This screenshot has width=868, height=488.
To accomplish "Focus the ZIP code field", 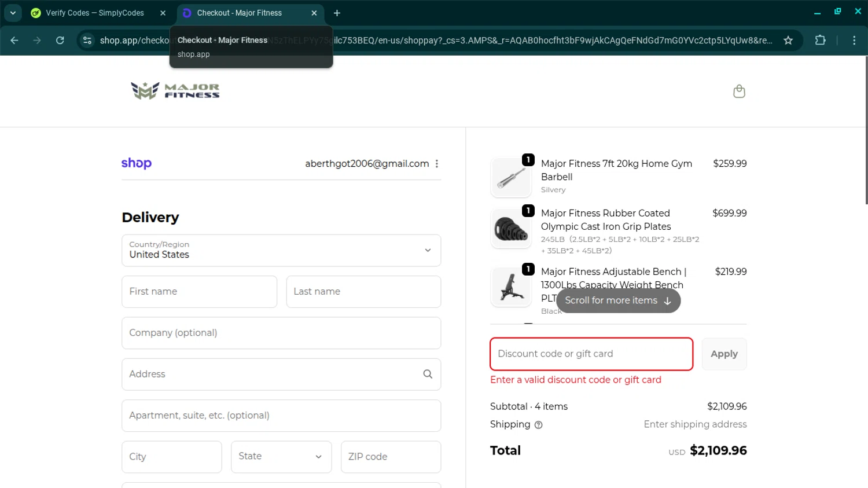I will coord(391,457).
